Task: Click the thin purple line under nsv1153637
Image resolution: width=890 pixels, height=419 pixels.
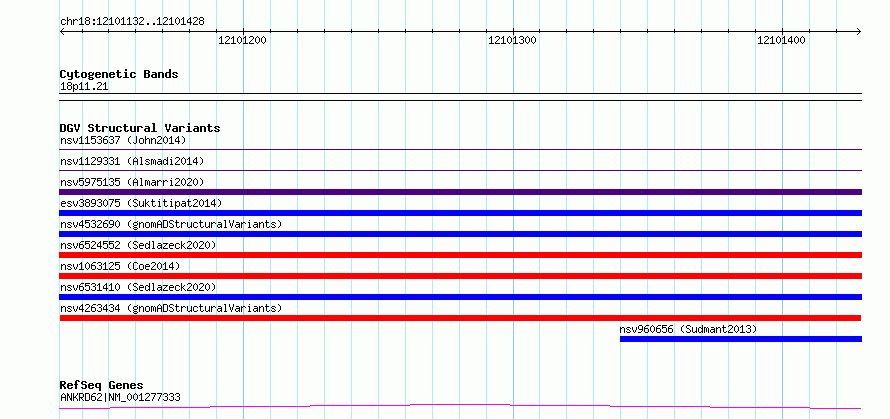Action: [461, 149]
